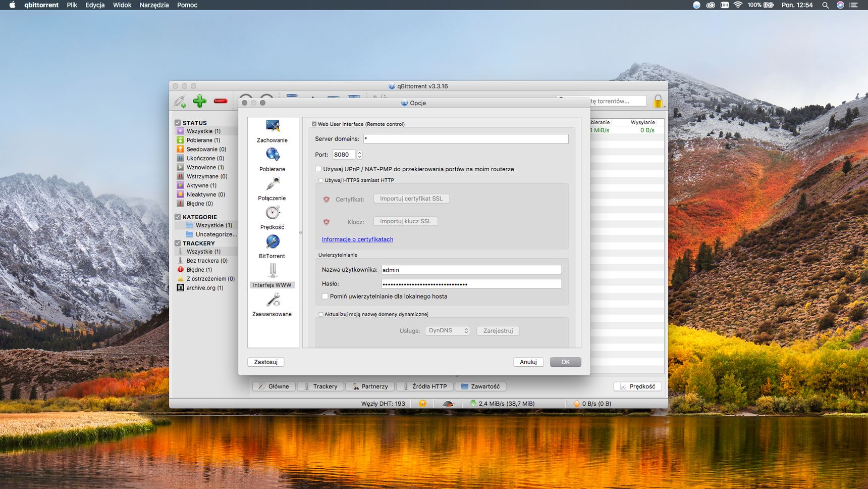The width and height of the screenshot is (868, 489).
Task: Enable Używaj HTTPS zamiast HTTP checkbox
Action: [x=321, y=180]
